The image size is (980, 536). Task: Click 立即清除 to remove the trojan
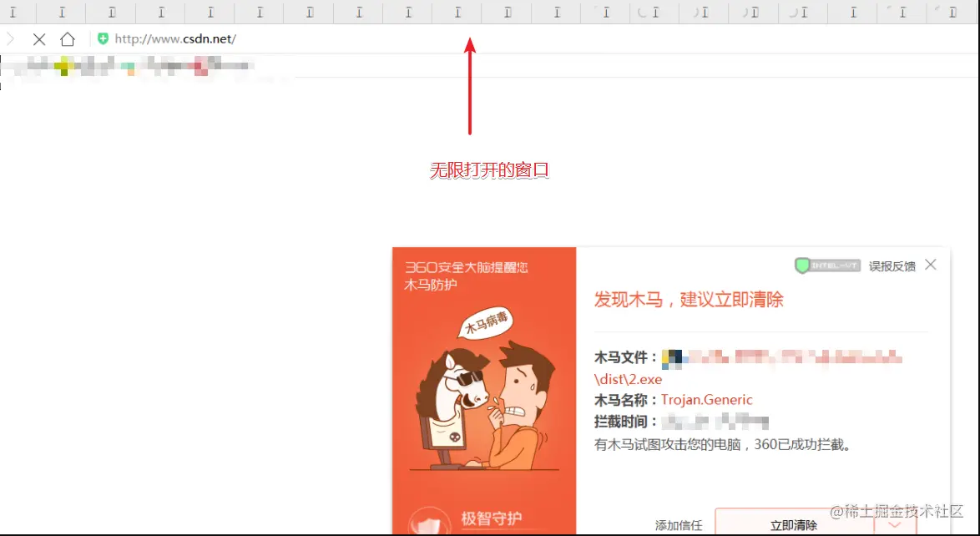click(x=793, y=525)
